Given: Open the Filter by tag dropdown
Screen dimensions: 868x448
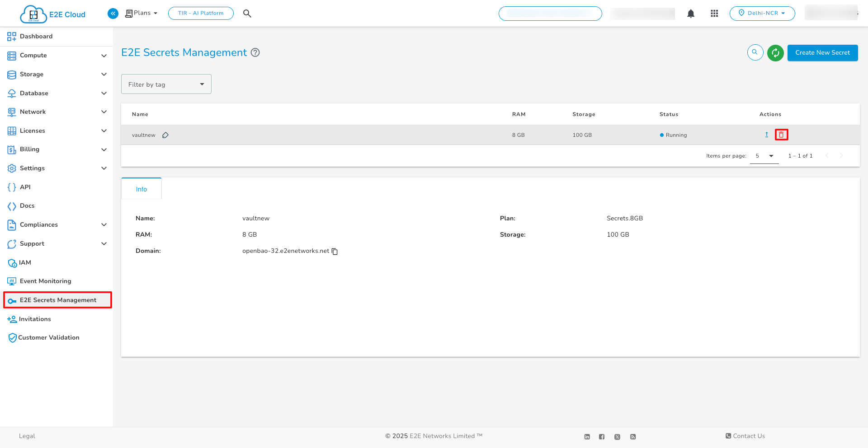Looking at the screenshot, I should pos(166,84).
